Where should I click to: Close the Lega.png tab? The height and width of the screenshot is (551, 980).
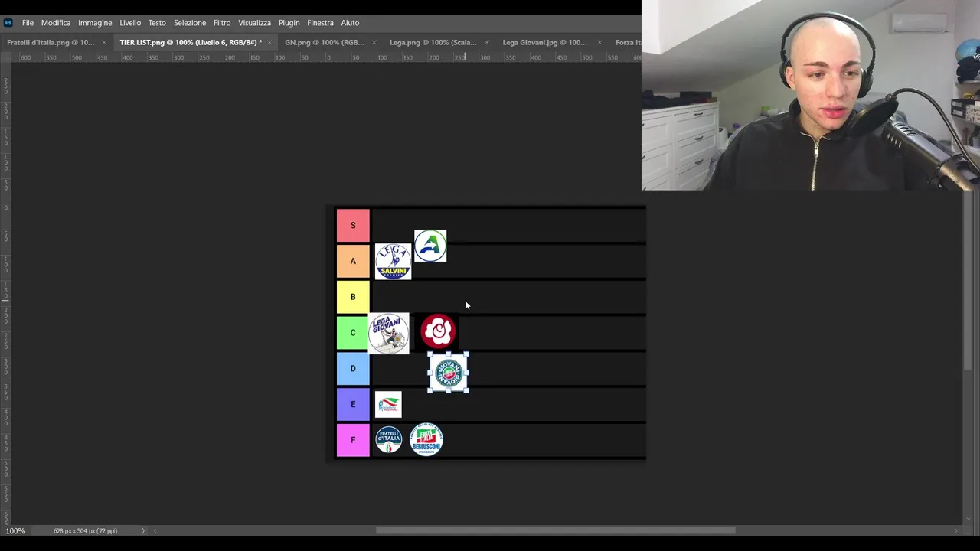click(487, 42)
